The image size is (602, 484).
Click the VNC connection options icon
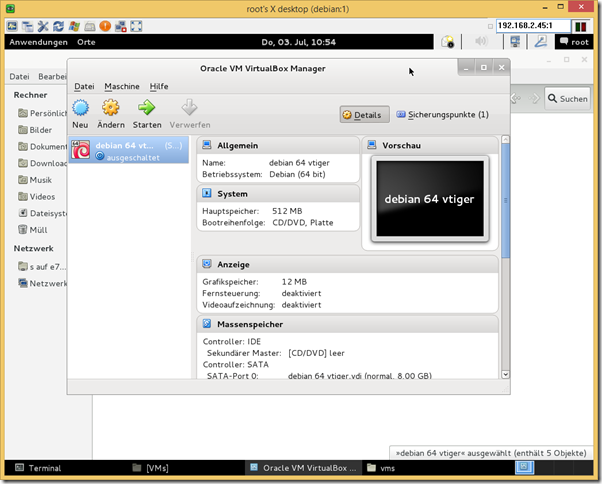tap(12, 26)
